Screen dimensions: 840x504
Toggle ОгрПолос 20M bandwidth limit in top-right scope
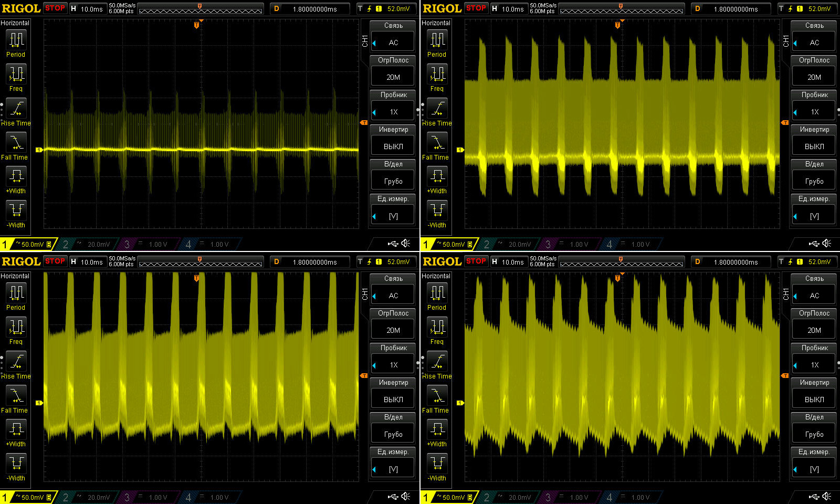[x=814, y=77]
